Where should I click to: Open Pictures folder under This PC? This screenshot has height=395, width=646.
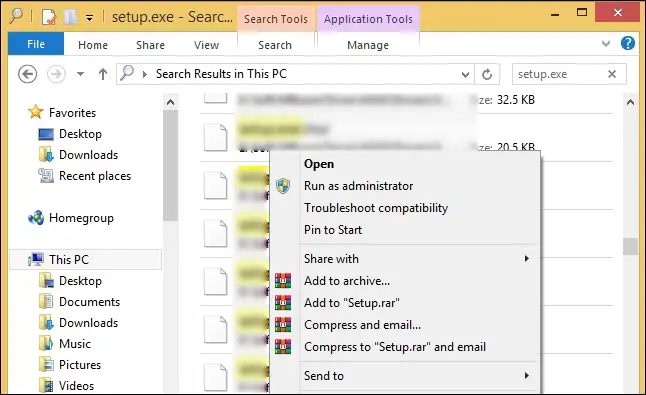[80, 365]
